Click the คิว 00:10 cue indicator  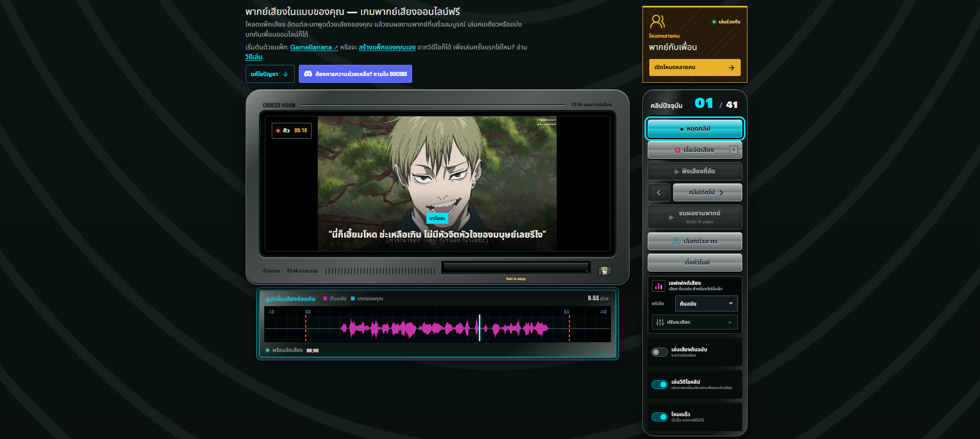(291, 130)
